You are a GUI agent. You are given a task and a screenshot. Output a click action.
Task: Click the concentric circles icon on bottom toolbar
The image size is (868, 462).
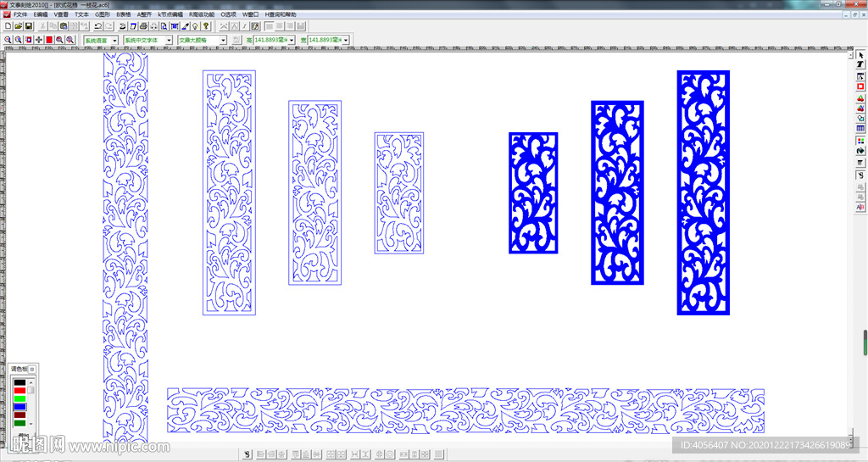pyautogui.click(x=390, y=454)
